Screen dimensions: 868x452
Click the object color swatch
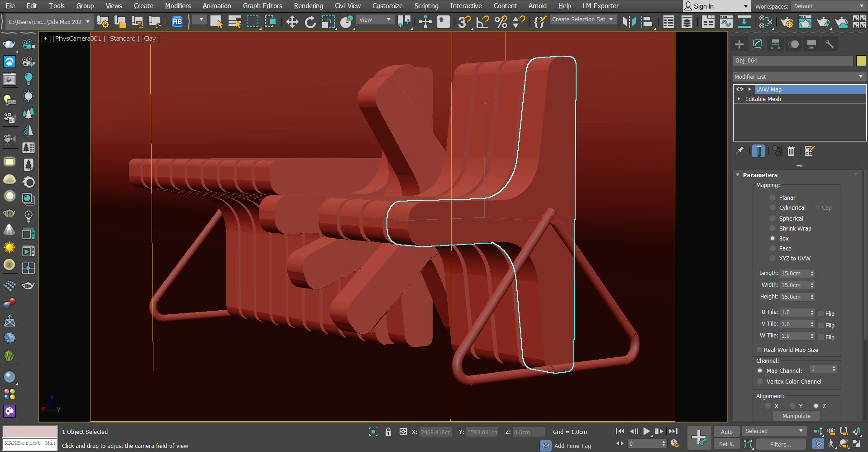pyautogui.click(x=861, y=60)
